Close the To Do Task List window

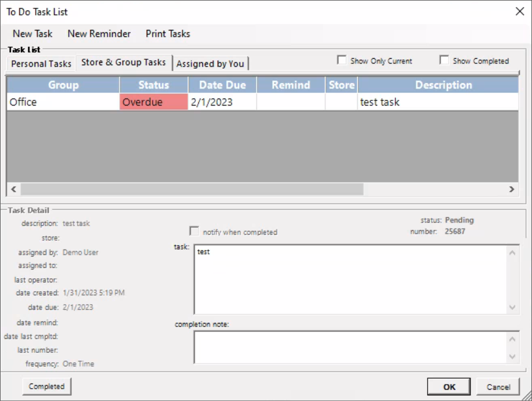pos(519,11)
